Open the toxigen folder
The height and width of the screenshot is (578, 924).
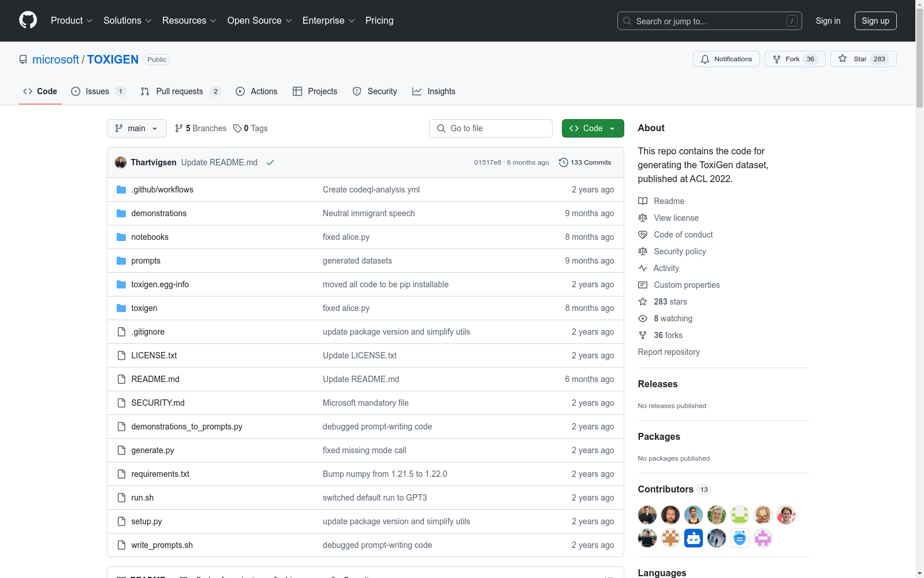click(x=144, y=308)
